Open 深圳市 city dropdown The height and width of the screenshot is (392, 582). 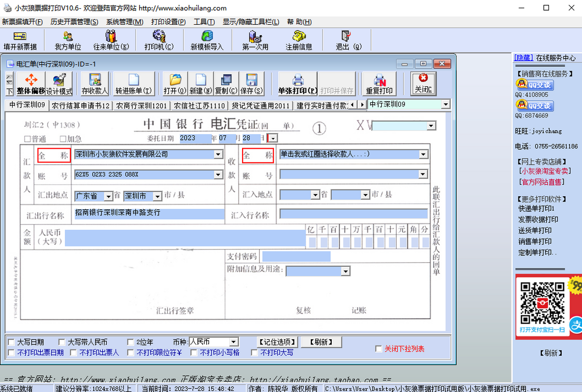(158, 196)
